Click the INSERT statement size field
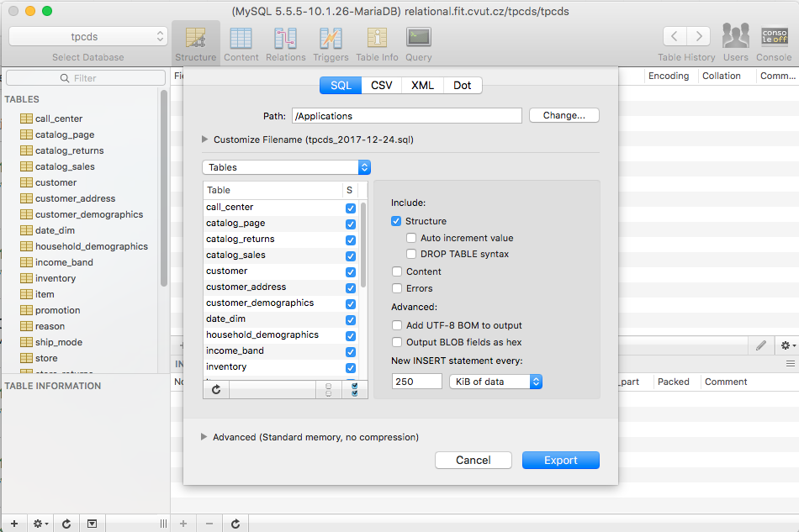The width and height of the screenshot is (799, 532). click(417, 382)
